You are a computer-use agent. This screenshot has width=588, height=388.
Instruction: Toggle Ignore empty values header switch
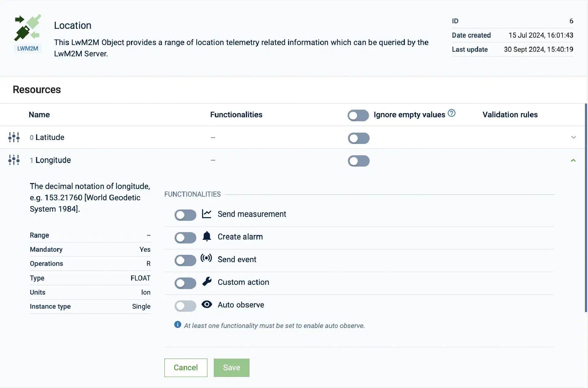pyautogui.click(x=358, y=115)
